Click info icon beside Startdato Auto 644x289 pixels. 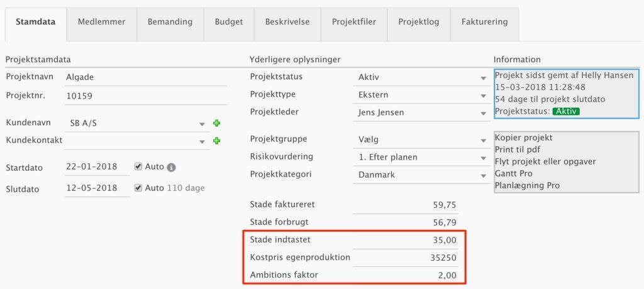171,168
